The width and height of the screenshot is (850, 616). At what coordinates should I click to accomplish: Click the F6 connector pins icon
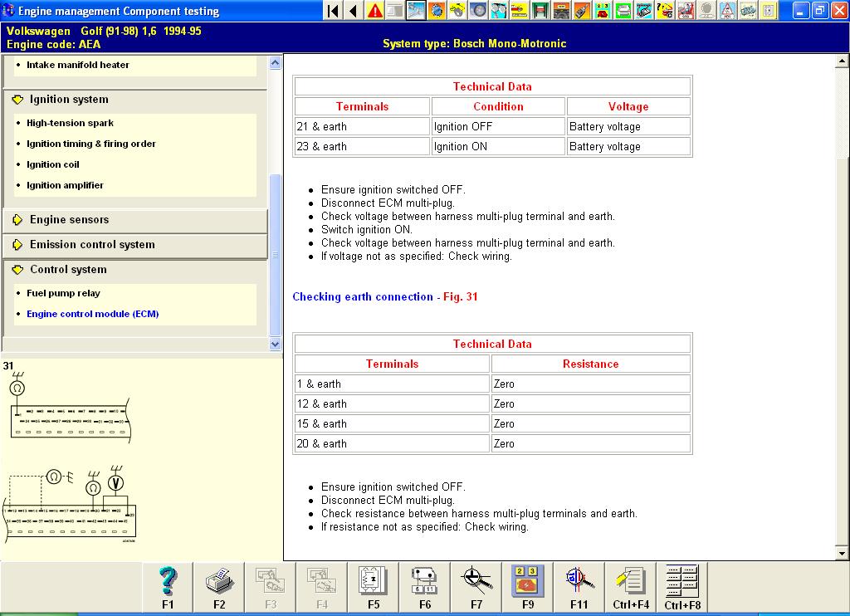(x=425, y=580)
